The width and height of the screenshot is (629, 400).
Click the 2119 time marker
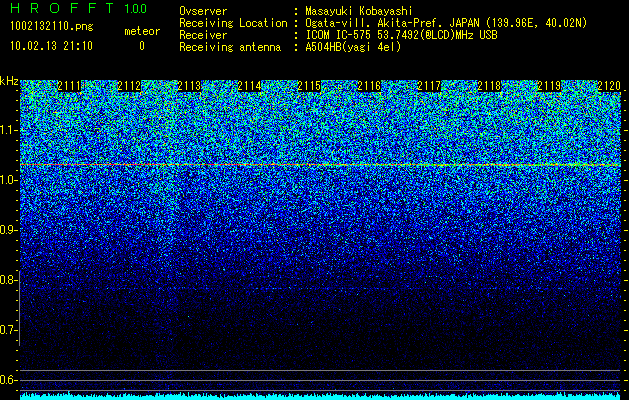(x=549, y=86)
